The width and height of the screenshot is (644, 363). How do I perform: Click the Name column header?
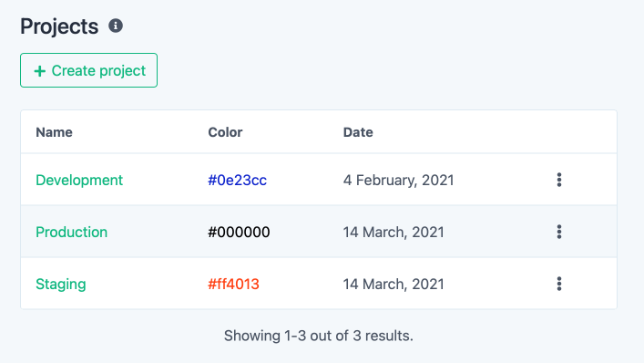[x=55, y=132]
